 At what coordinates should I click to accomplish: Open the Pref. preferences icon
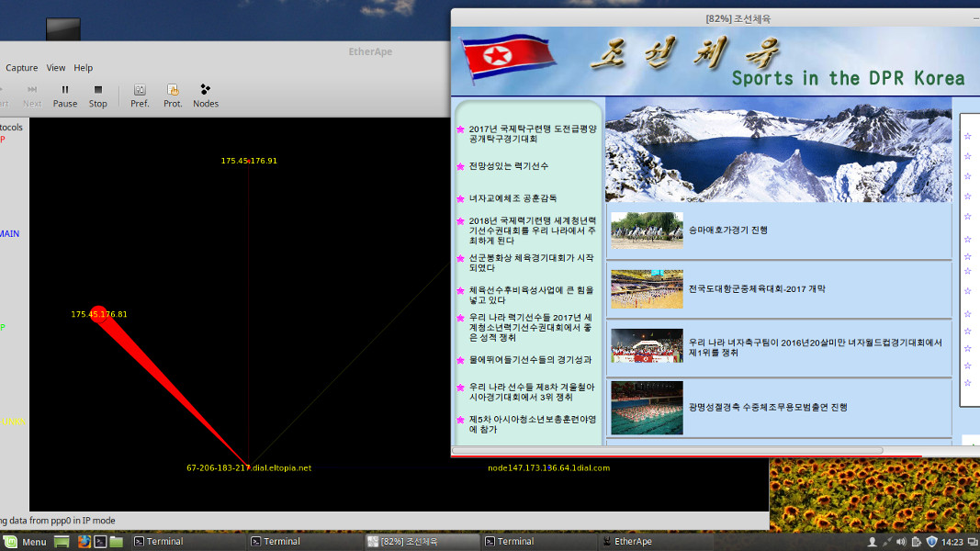[x=140, y=95]
